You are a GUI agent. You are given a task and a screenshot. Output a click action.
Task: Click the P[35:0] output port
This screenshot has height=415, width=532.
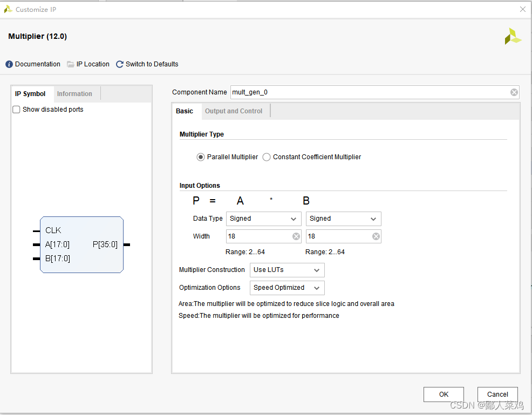[105, 244]
